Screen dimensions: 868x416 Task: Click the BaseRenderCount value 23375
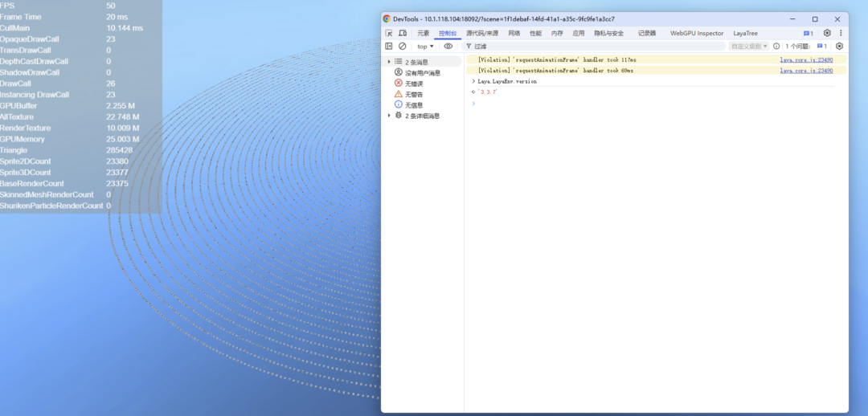pos(117,183)
